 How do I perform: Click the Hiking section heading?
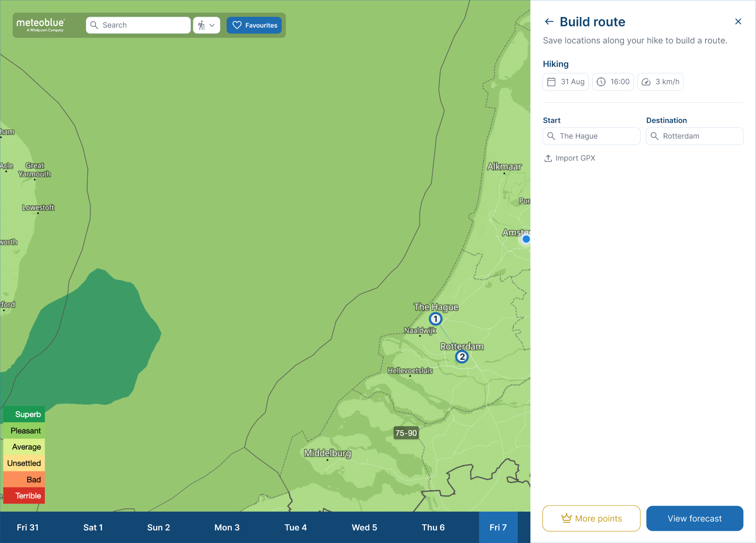pyautogui.click(x=556, y=64)
